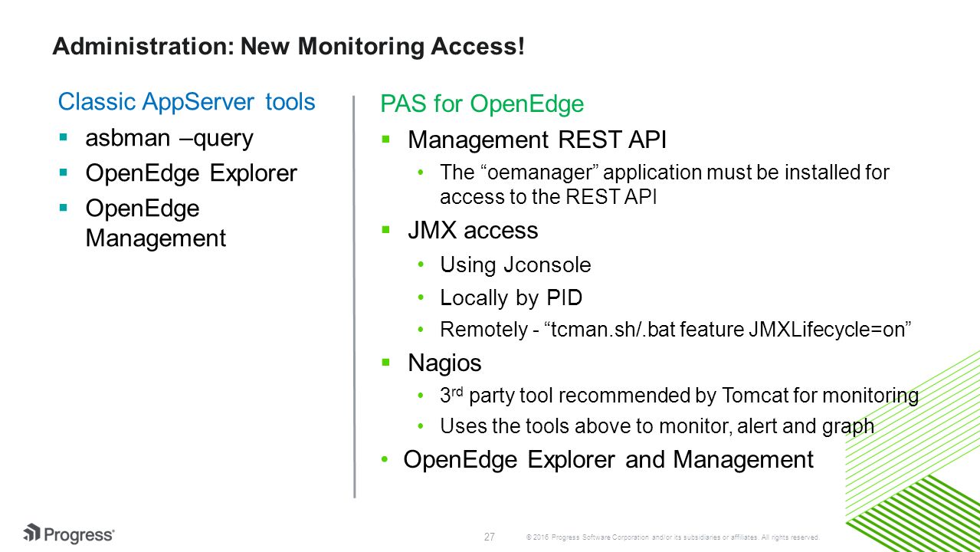
Task: Select the "Remotely - tcman.sh/.bat feature" line
Action: [x=675, y=330]
